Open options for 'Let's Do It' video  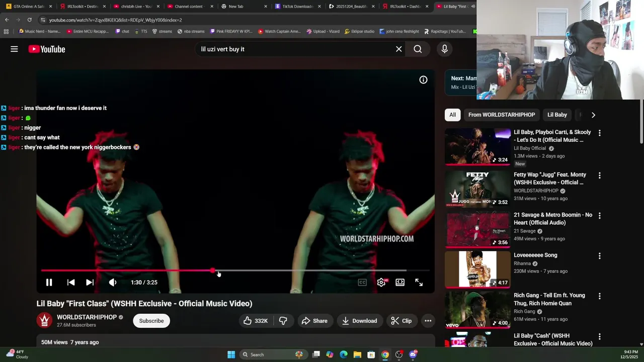(599, 133)
